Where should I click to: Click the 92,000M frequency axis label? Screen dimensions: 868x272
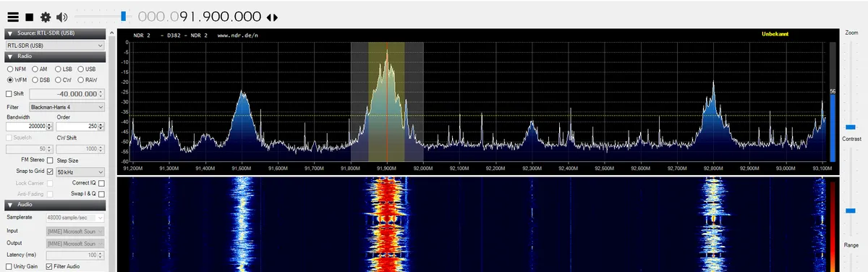coord(422,168)
